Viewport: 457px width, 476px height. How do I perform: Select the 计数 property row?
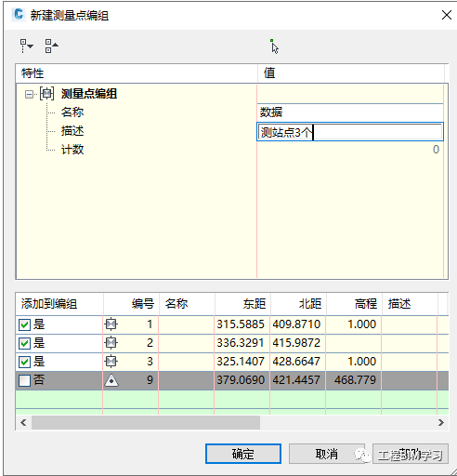pyautogui.click(x=229, y=150)
